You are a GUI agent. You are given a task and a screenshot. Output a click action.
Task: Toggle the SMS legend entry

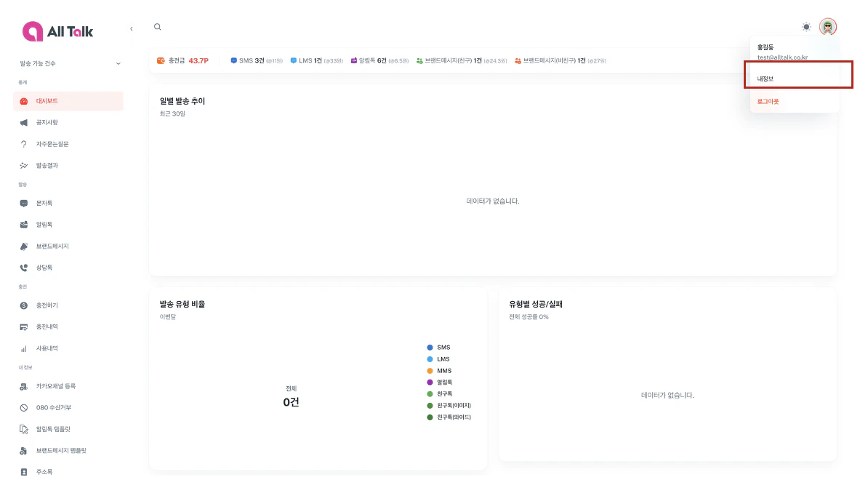point(441,347)
